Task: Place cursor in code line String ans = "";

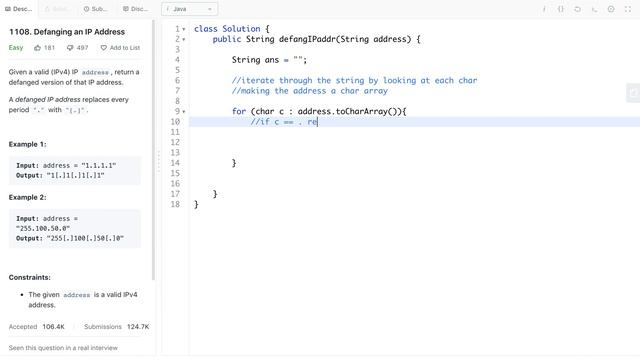Action: point(269,60)
